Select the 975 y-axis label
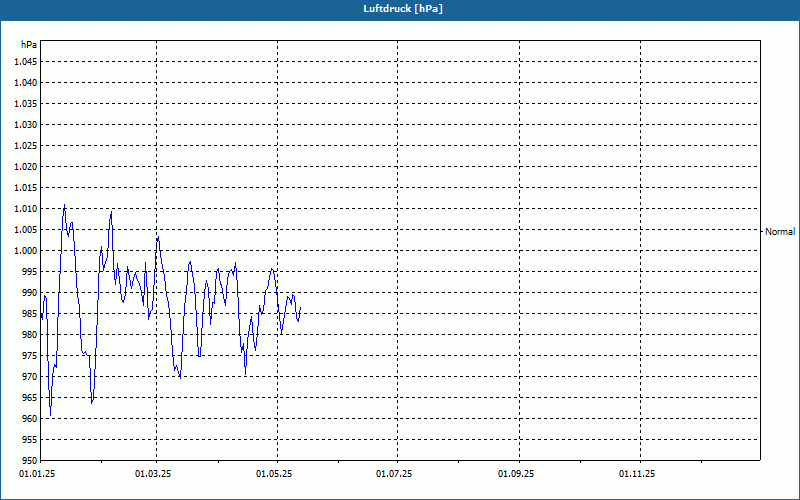 pos(30,356)
